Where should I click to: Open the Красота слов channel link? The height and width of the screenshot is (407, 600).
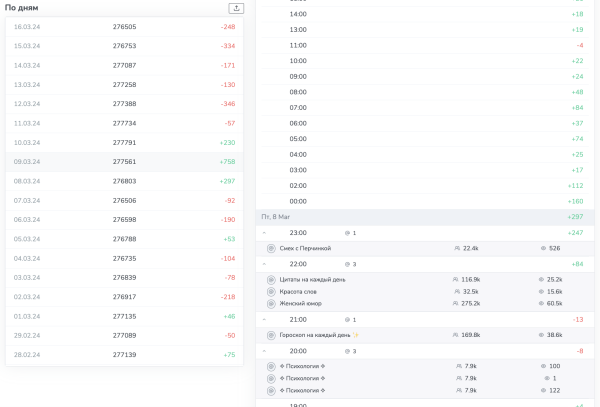click(x=299, y=291)
